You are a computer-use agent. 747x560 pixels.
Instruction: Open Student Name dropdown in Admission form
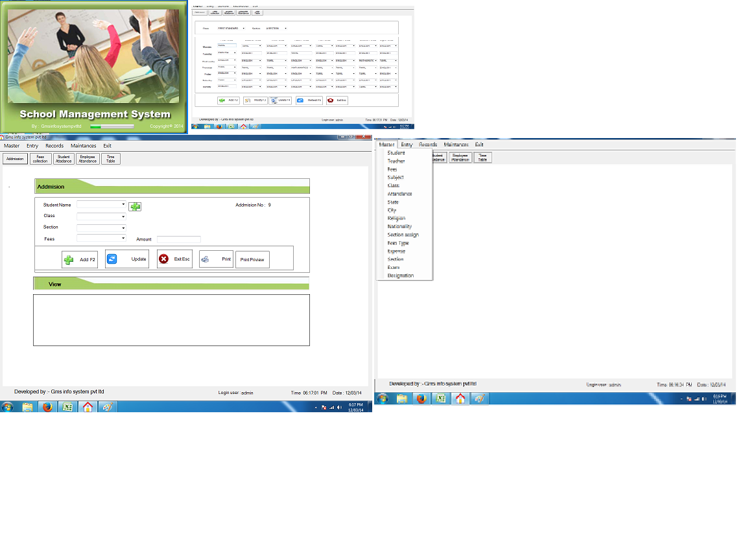[101, 204]
